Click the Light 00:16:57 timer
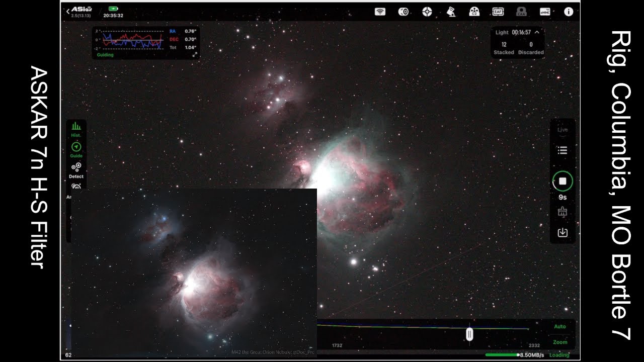The image size is (644, 362). pyautogui.click(x=513, y=32)
